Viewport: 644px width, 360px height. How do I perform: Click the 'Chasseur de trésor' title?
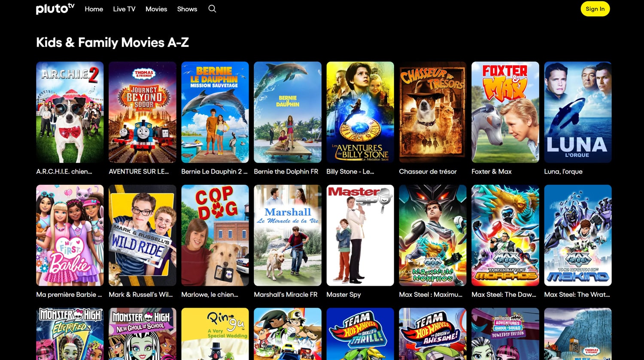pyautogui.click(x=428, y=171)
